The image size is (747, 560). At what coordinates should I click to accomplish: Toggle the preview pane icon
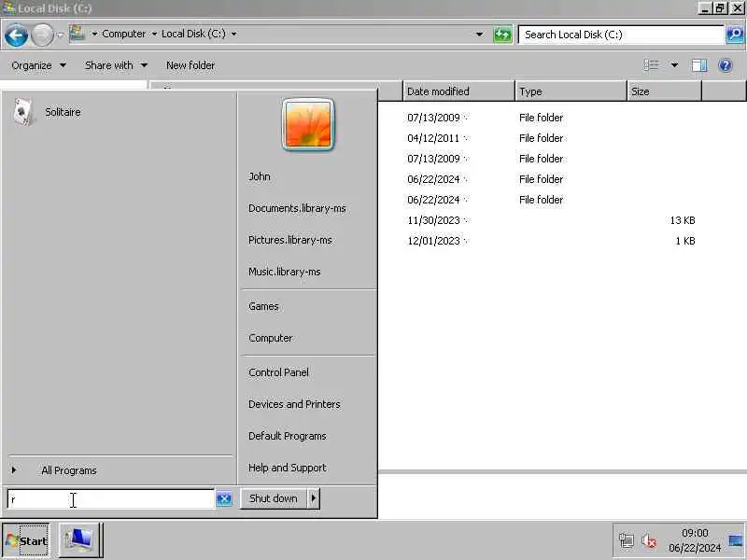(698, 65)
